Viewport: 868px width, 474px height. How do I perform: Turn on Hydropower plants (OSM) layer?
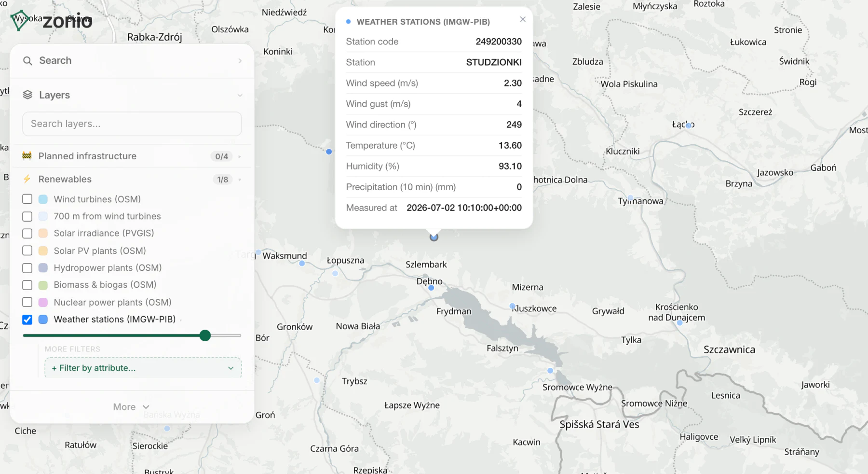27,268
